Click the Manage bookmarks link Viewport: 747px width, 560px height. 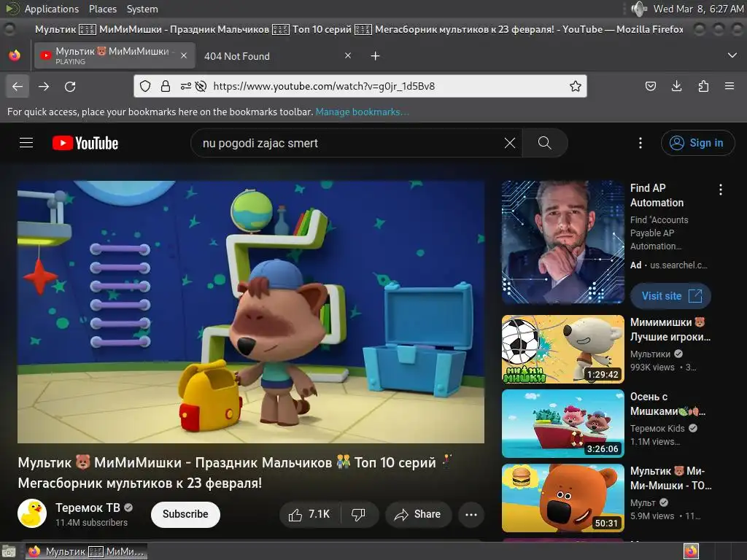click(x=362, y=112)
